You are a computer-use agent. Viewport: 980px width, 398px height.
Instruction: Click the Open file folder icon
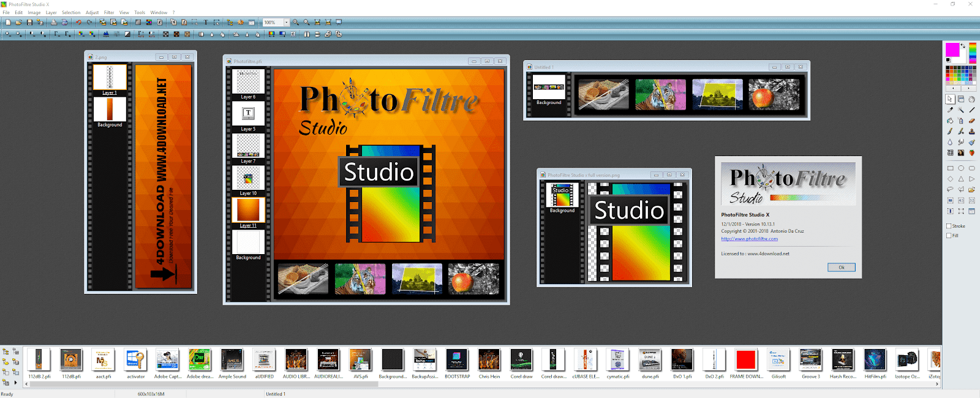(x=19, y=22)
